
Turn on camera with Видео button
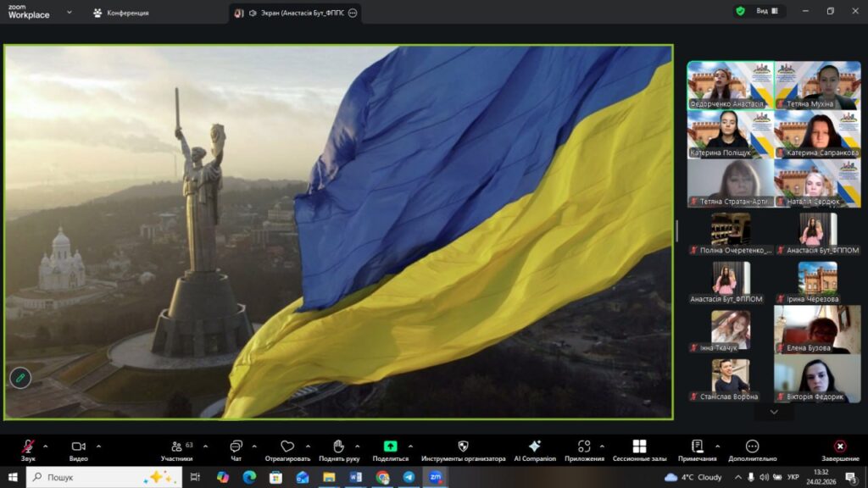click(x=78, y=446)
